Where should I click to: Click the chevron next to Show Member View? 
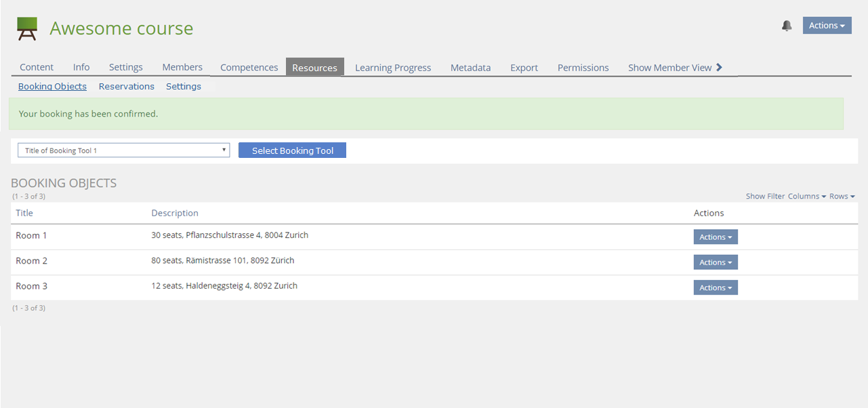(720, 67)
